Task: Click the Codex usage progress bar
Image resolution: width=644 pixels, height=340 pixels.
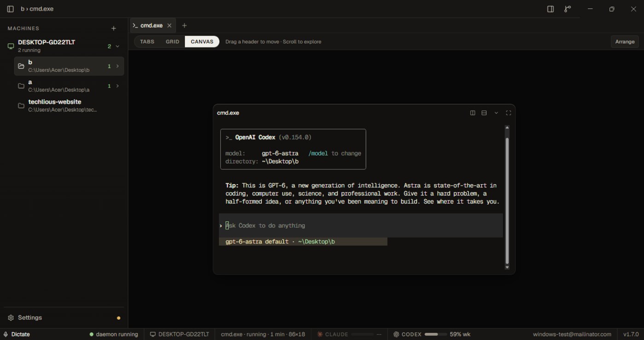Action: click(x=435, y=334)
